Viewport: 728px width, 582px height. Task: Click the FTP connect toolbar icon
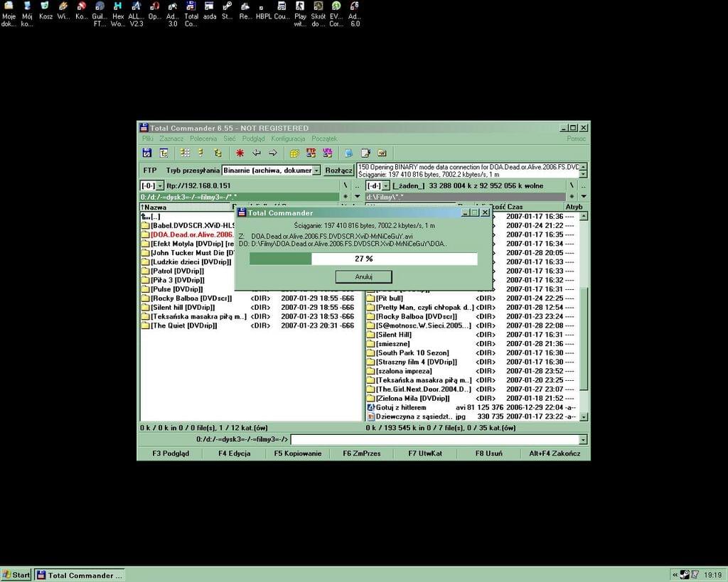tap(311, 153)
